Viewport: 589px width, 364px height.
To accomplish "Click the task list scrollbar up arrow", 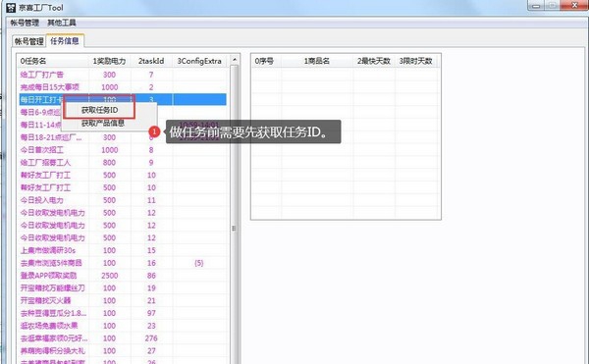I will 234,60.
